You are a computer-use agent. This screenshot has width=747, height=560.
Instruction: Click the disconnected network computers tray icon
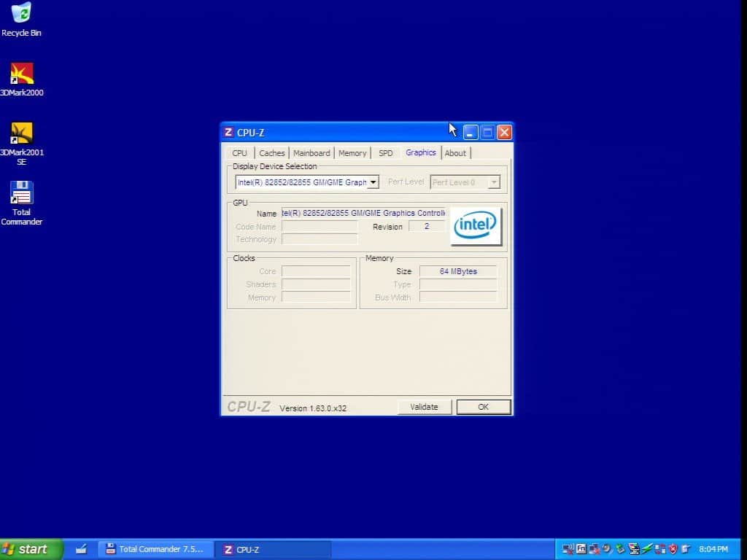(x=594, y=549)
